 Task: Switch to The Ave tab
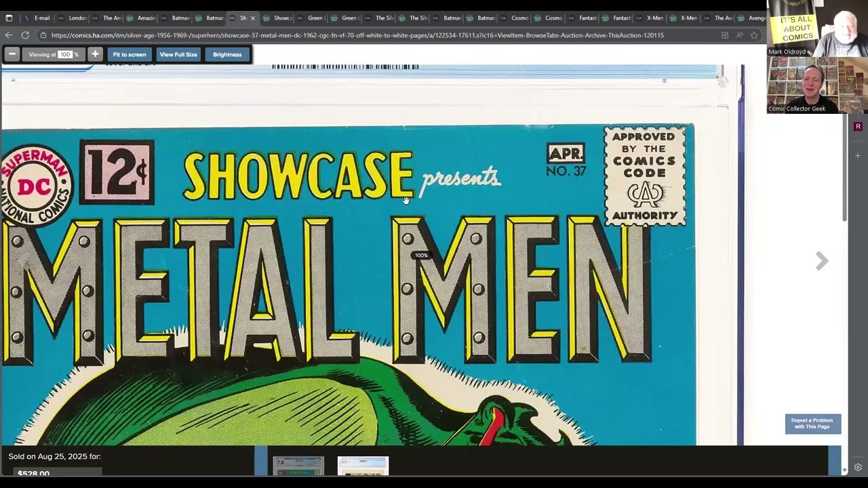[718, 18]
